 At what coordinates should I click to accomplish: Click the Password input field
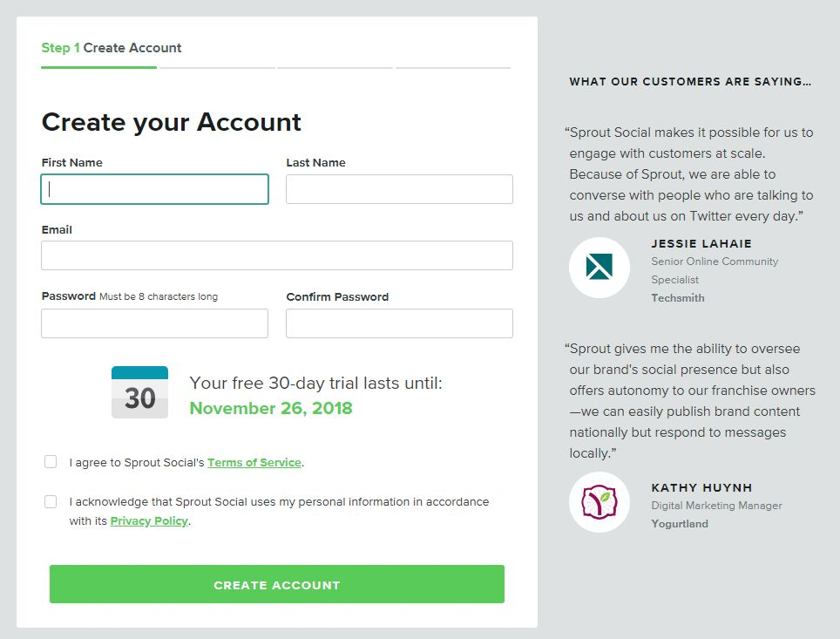[x=154, y=323]
